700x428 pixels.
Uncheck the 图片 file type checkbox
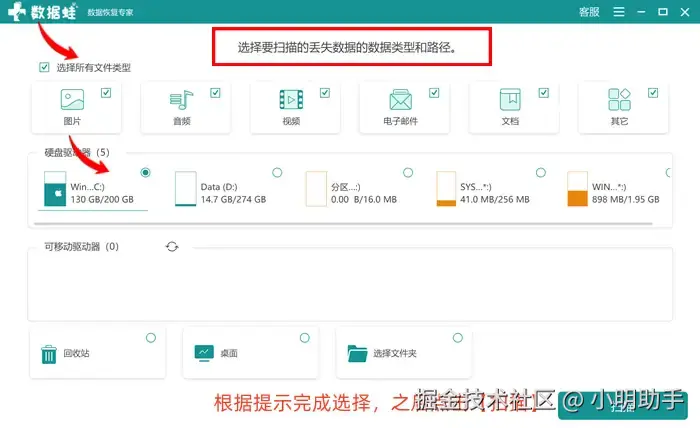(106, 93)
